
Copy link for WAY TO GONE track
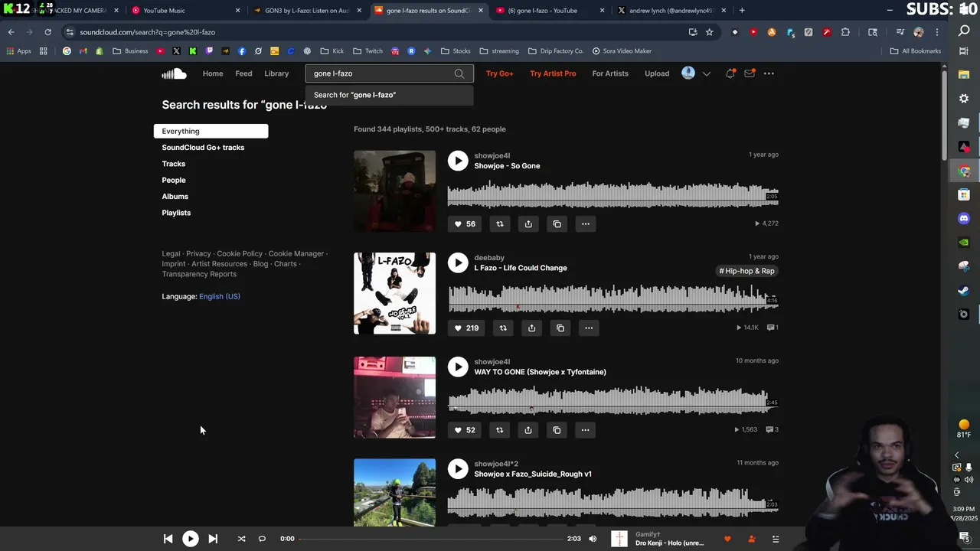tap(557, 430)
